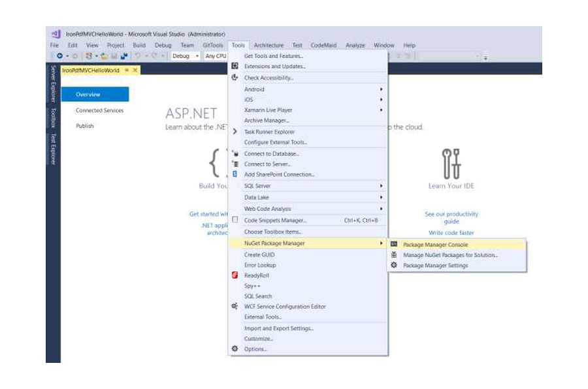Click the Redo toolbar icon
588x389 pixels.
click(154, 56)
